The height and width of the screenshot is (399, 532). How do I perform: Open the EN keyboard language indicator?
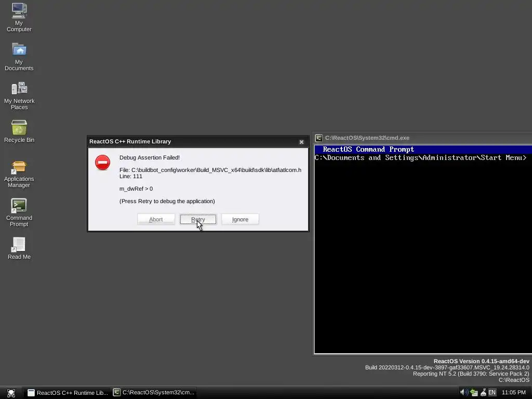tap(491, 393)
